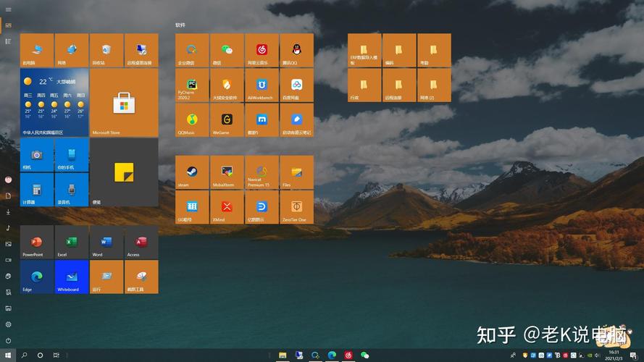Open the Snipping Tool (截图工具) tile

[141, 277]
